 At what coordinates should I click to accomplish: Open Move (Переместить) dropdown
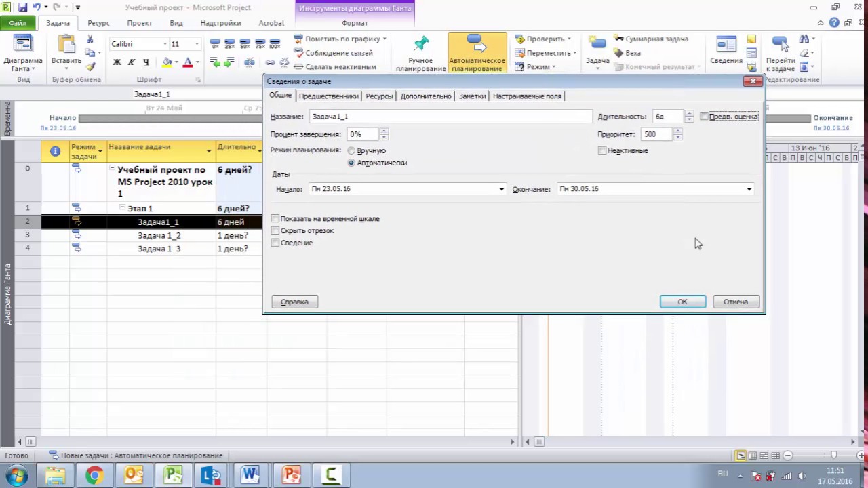[546, 53]
